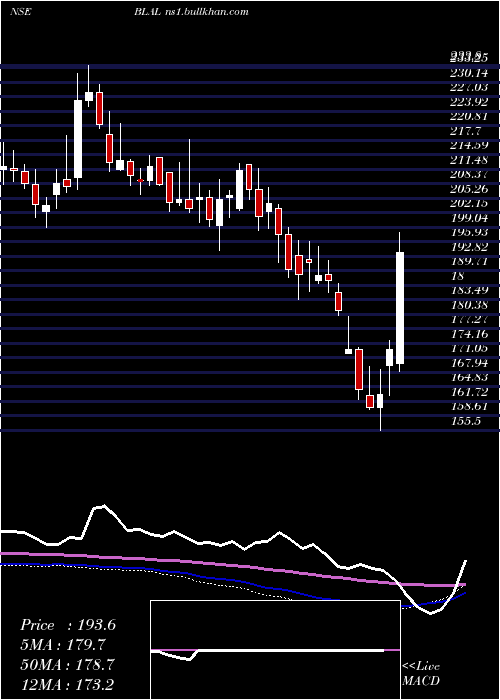Select the 158.61 price axis label
The width and height of the screenshot is (500, 700).
coord(469,406)
